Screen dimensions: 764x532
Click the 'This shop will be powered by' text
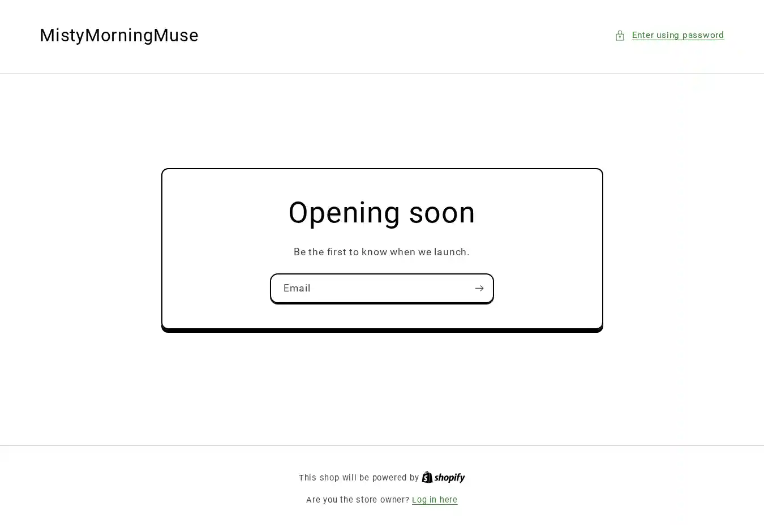click(358, 478)
